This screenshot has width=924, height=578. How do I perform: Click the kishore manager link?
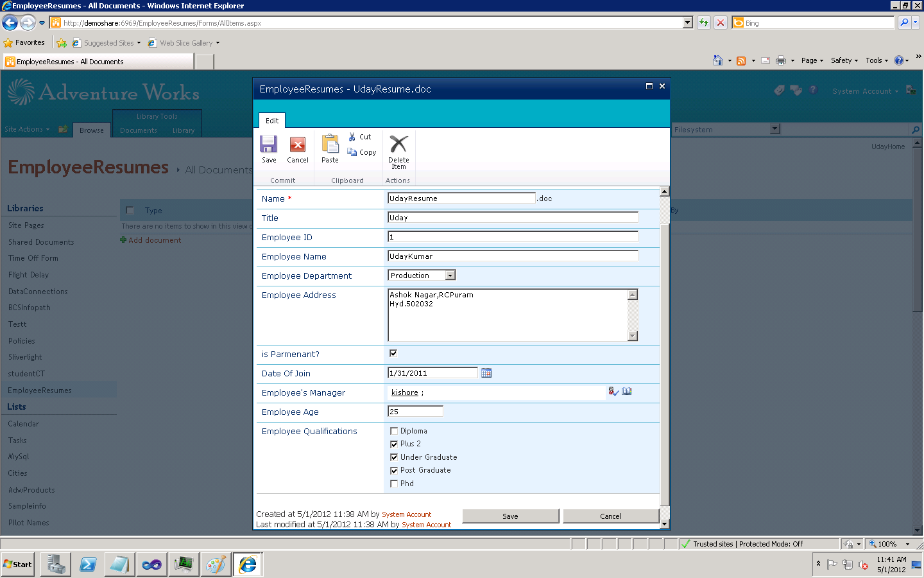pyautogui.click(x=405, y=392)
